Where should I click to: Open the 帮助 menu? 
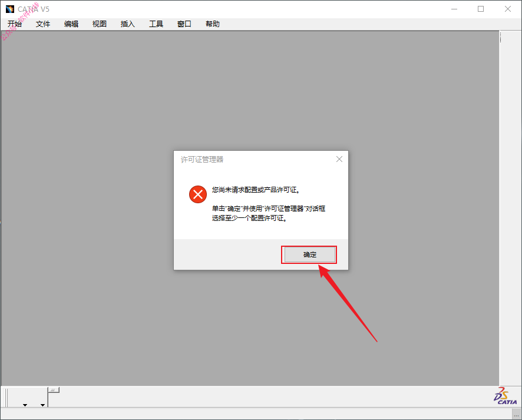pyautogui.click(x=213, y=24)
